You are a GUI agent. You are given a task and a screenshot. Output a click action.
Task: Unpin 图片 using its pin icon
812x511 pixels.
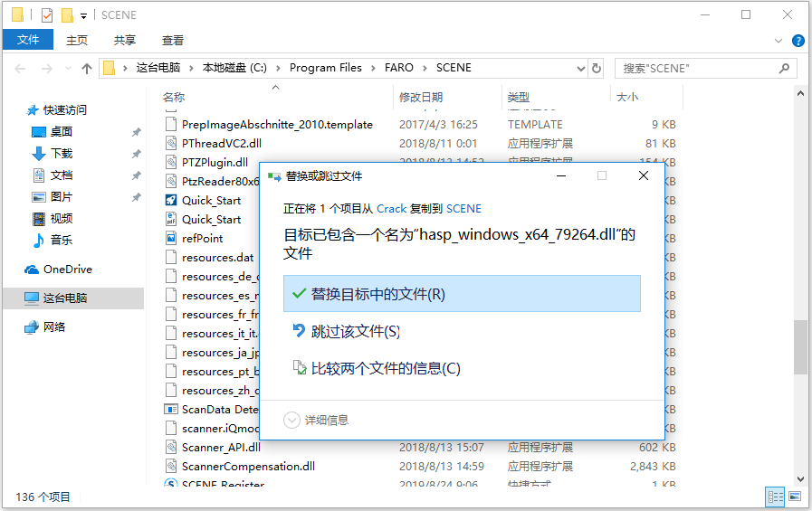[136, 197]
